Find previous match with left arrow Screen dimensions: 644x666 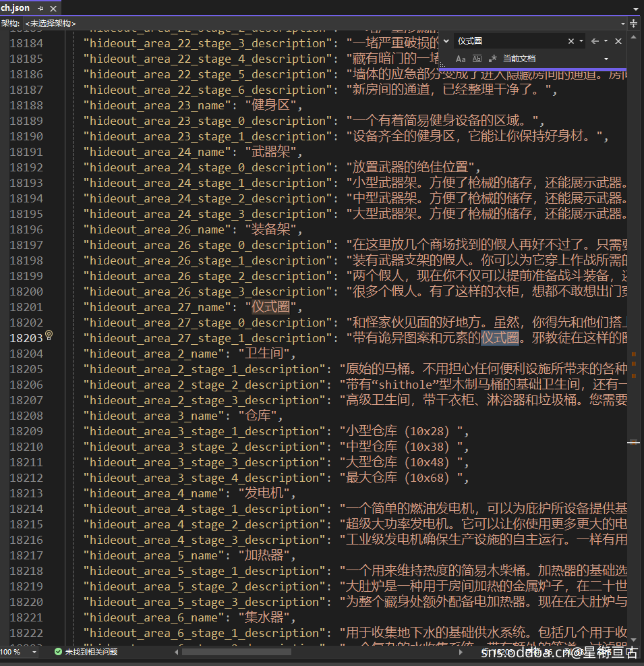pyautogui.click(x=595, y=41)
